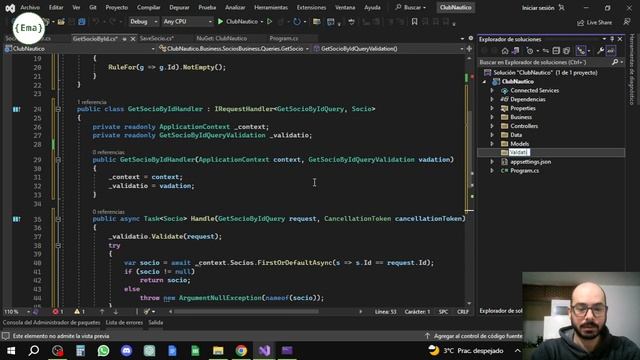Expand the Dependencias node arrow
Viewport: 640px width, 360px height.
point(492,99)
